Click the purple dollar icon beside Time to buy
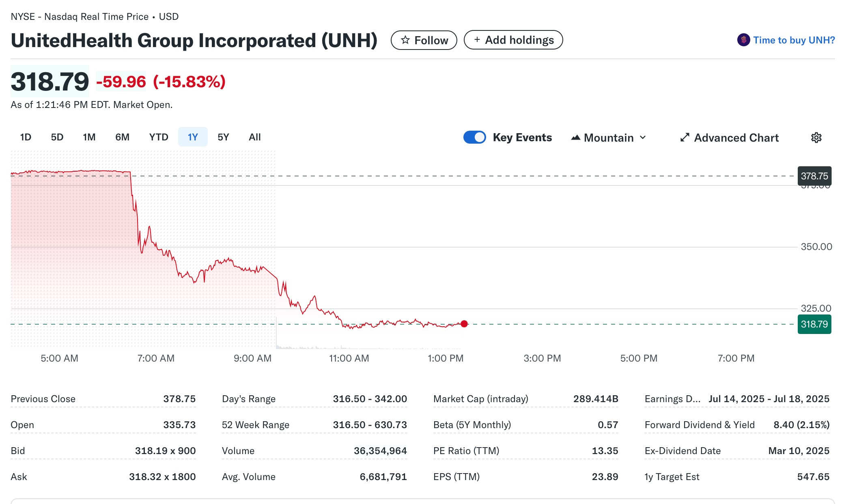Screen dimensions: 844x504 743,40
